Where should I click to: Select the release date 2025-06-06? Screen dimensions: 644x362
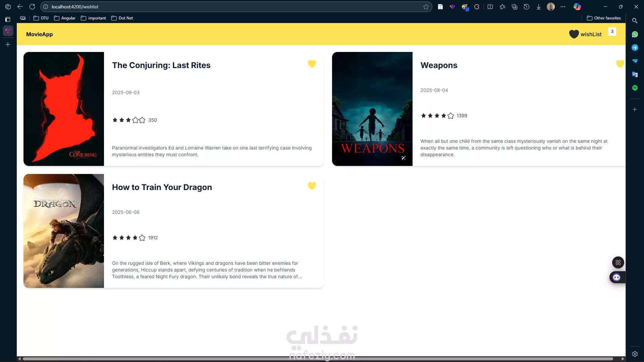point(126,212)
